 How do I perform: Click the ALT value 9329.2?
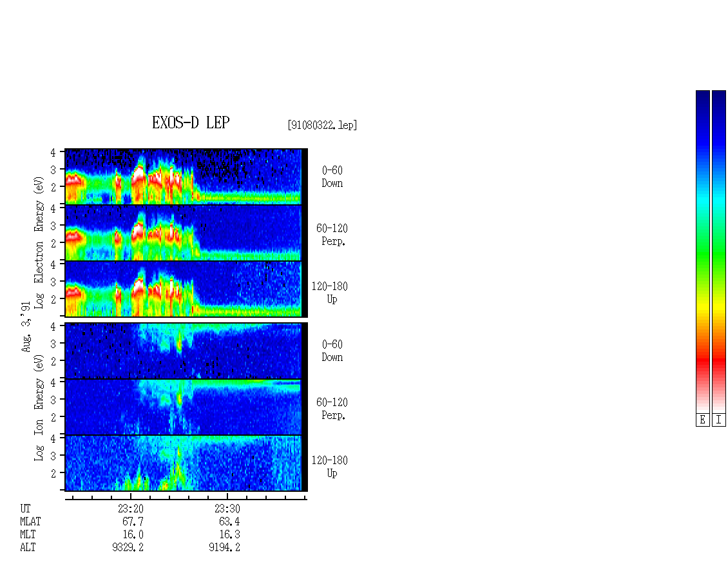point(128,548)
